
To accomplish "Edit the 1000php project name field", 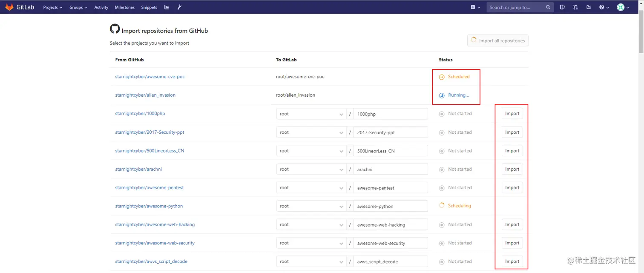I will click(x=391, y=114).
